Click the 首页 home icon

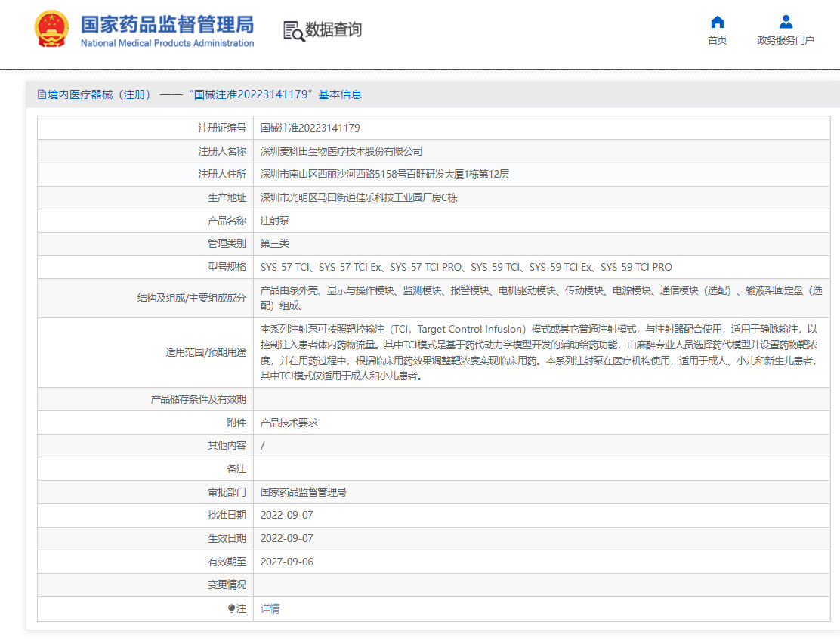click(x=717, y=21)
